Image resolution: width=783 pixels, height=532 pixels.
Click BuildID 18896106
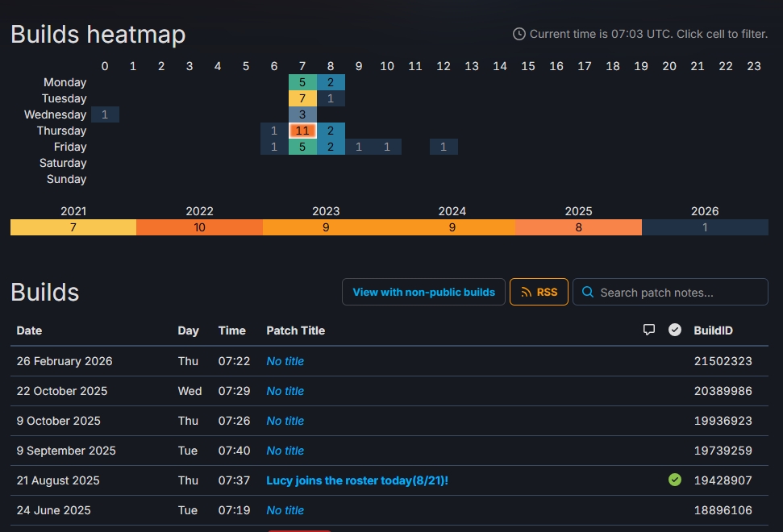pos(723,510)
